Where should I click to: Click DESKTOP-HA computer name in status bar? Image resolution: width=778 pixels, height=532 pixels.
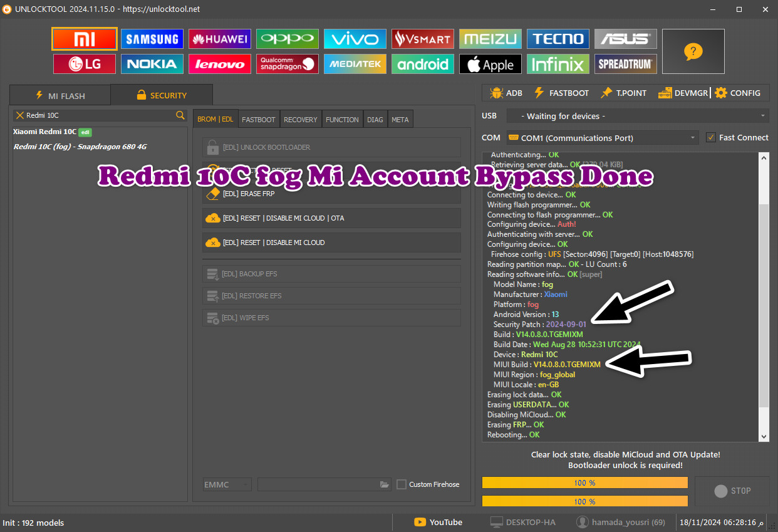(x=522, y=522)
